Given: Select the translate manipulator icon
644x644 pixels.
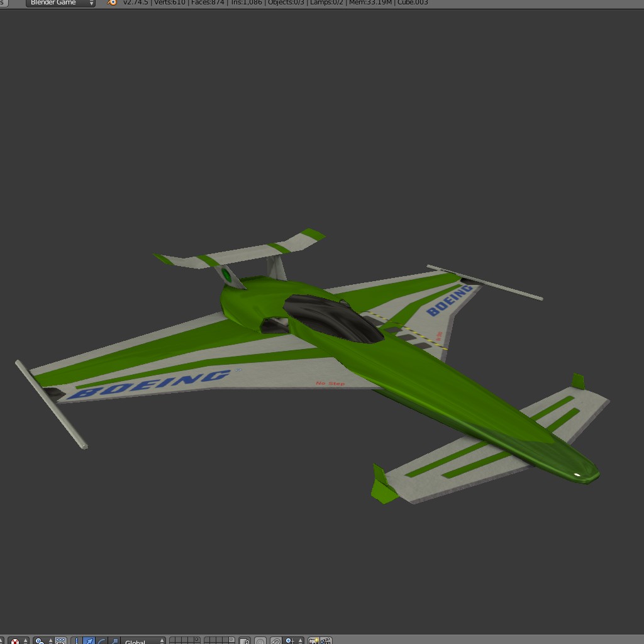Looking at the screenshot, I should (89, 640).
